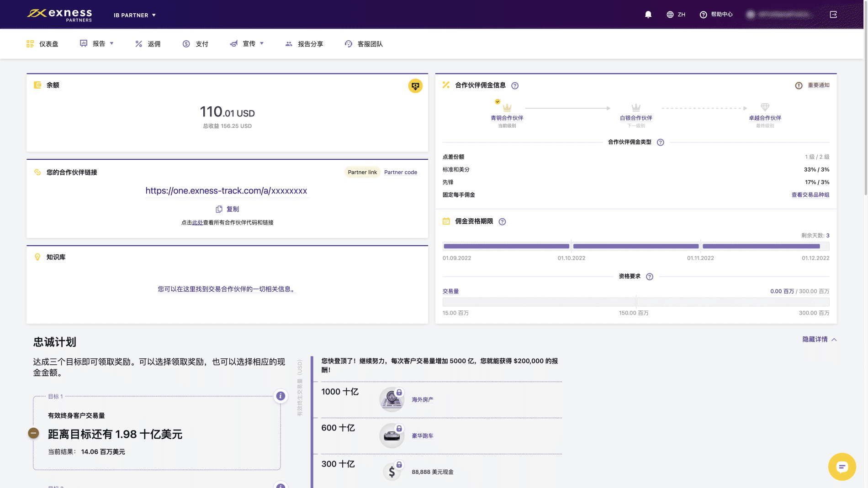Collapse loyalty details via 隐藏详情
Viewport: 868px width, 488px height.
819,339
